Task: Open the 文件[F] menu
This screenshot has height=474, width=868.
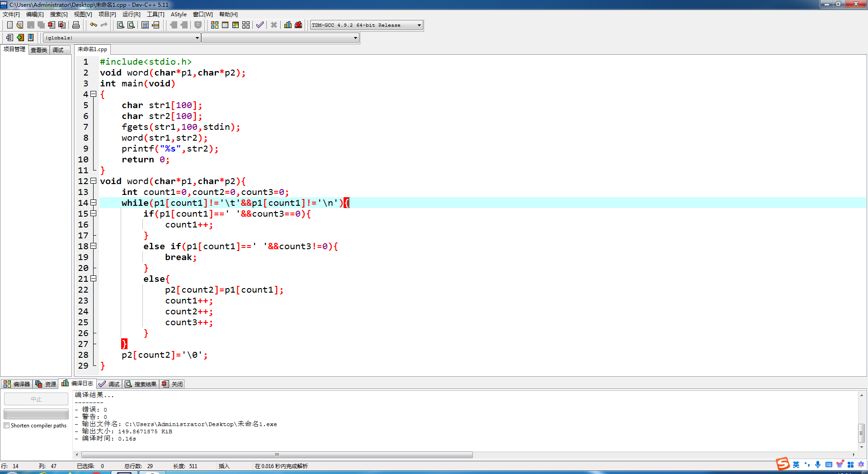Action: [x=11, y=14]
